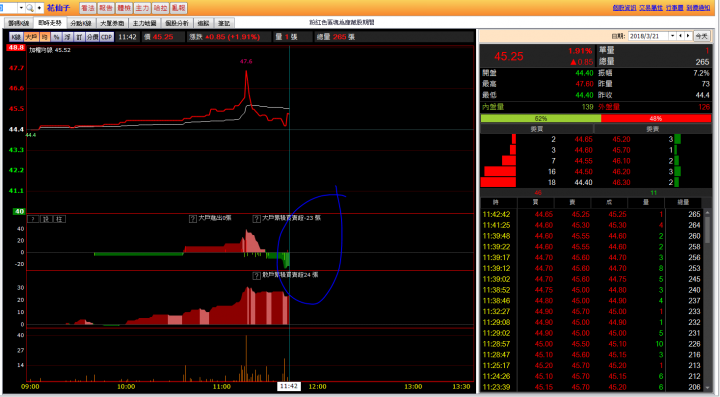Switch to the 即時走勢 tab

[50, 22]
